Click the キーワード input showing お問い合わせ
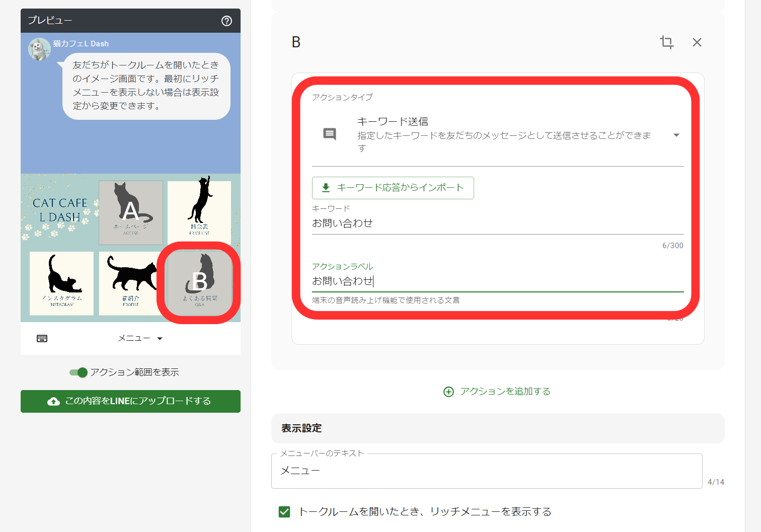 453,223
